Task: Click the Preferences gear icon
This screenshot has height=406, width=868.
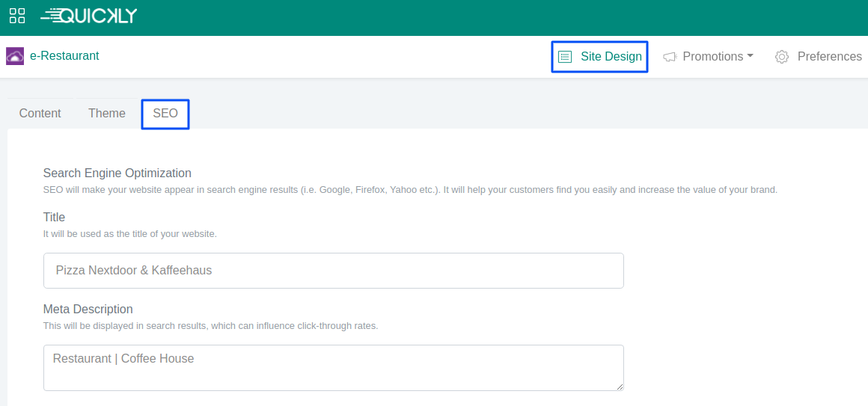Action: click(782, 57)
